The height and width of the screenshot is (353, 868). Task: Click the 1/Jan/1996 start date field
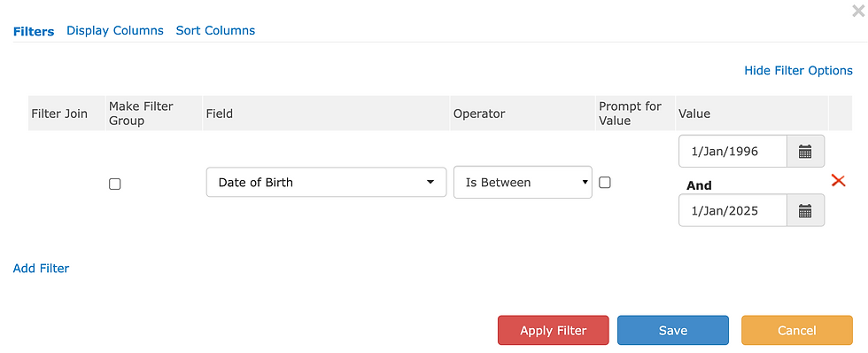point(733,152)
